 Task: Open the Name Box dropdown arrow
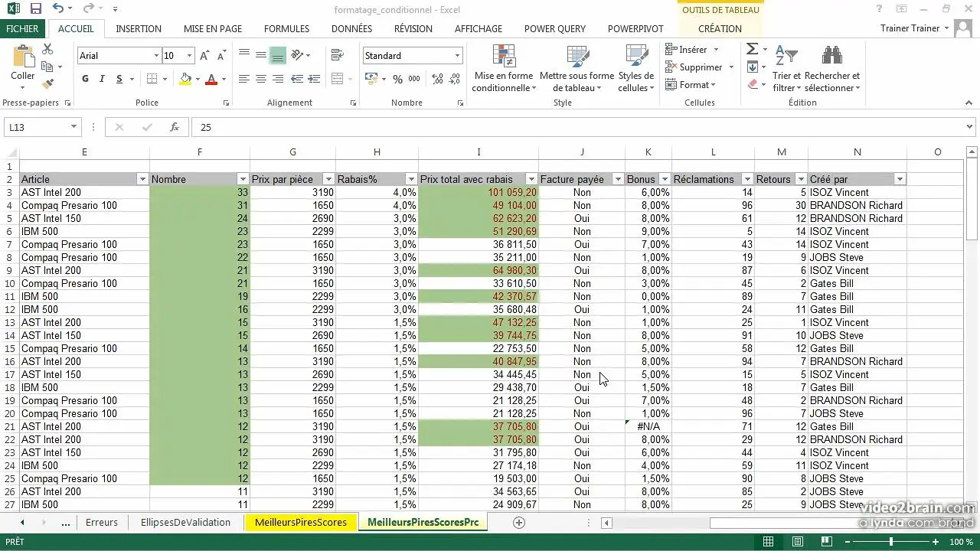(x=74, y=127)
